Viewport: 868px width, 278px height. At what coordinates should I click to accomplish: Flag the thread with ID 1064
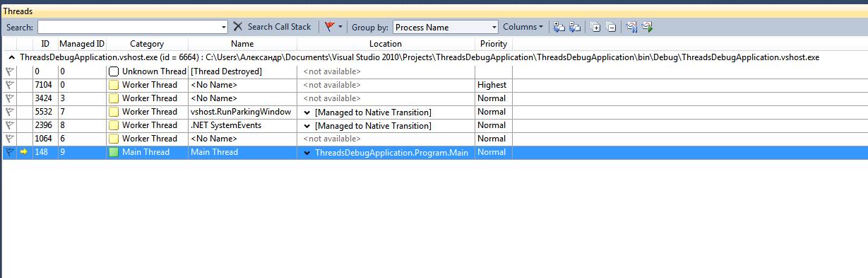10,139
